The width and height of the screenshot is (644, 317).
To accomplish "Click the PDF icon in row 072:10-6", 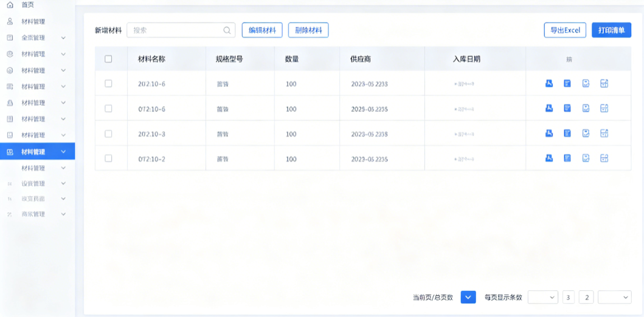I will click(x=549, y=108).
